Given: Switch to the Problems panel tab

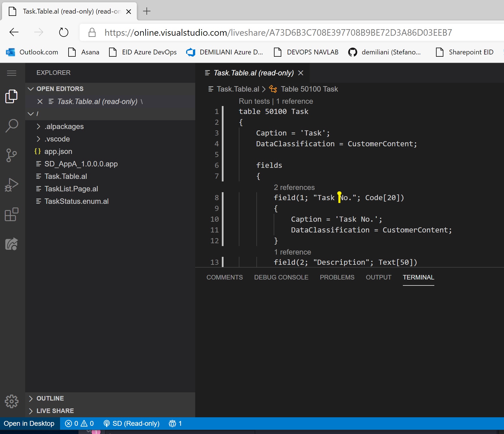Looking at the screenshot, I should [337, 277].
